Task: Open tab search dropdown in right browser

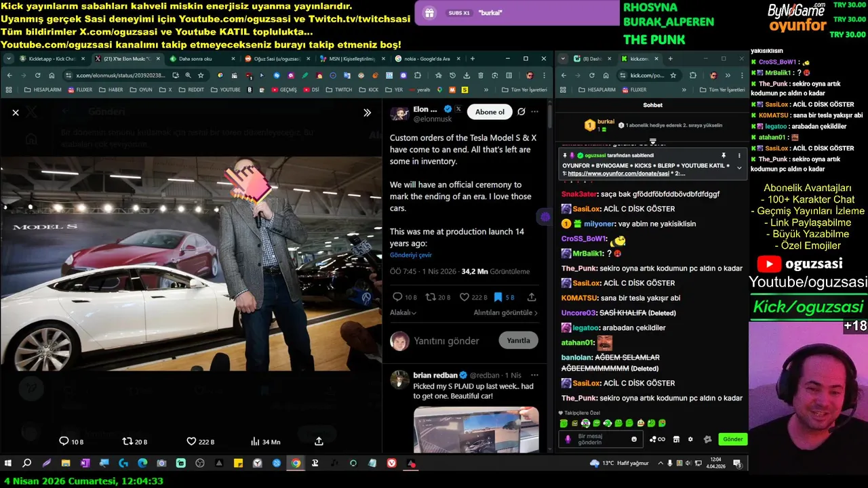Action: (x=564, y=59)
